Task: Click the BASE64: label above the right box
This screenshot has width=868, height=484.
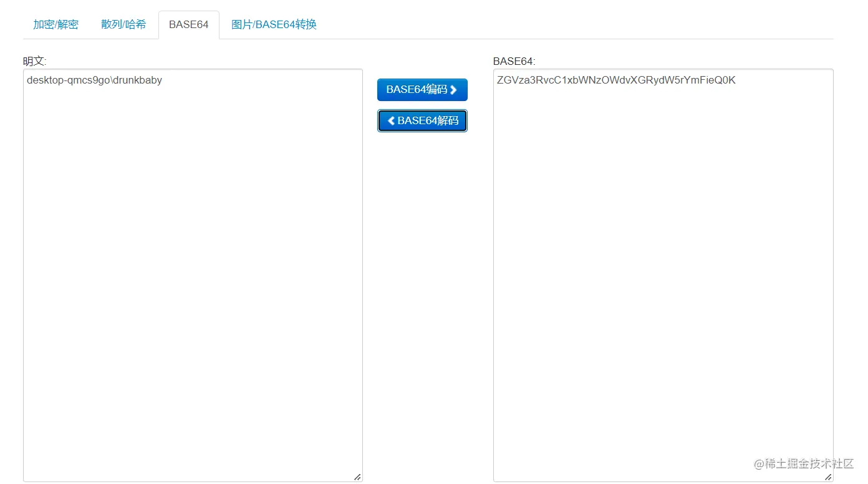Action: (514, 61)
